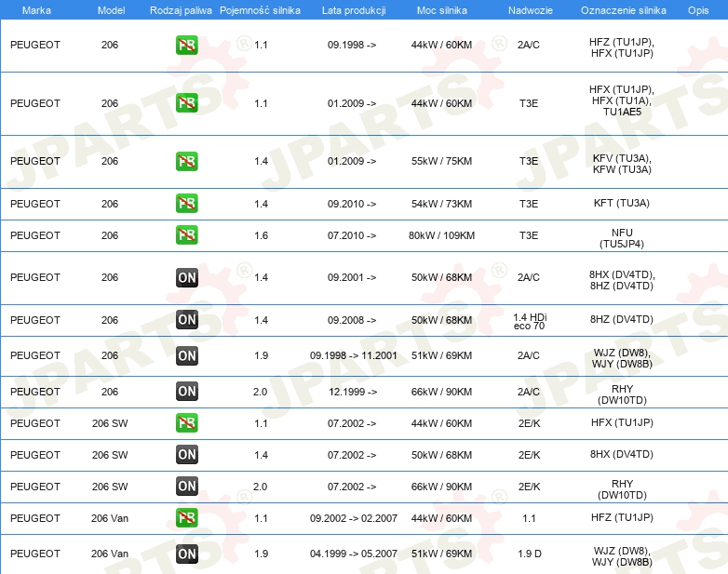Select the 80kW / 109KM engine power cell
This screenshot has height=574, width=728.
tap(441, 235)
